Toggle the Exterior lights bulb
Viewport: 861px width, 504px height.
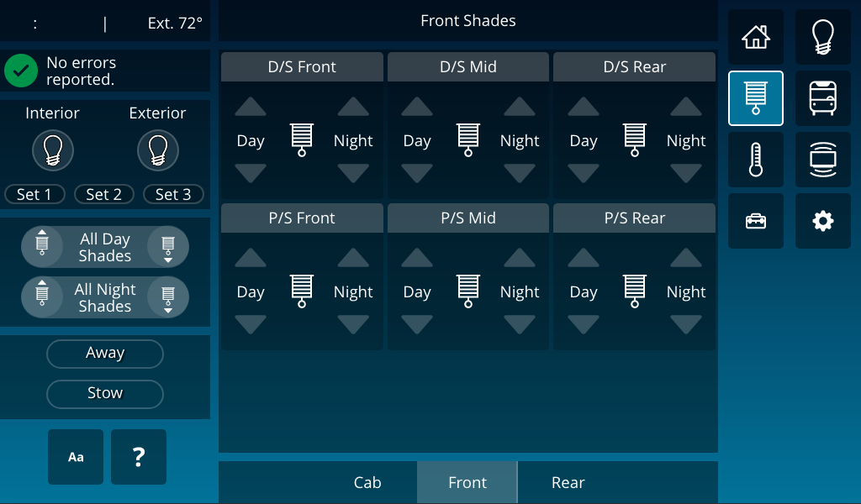[x=157, y=150]
